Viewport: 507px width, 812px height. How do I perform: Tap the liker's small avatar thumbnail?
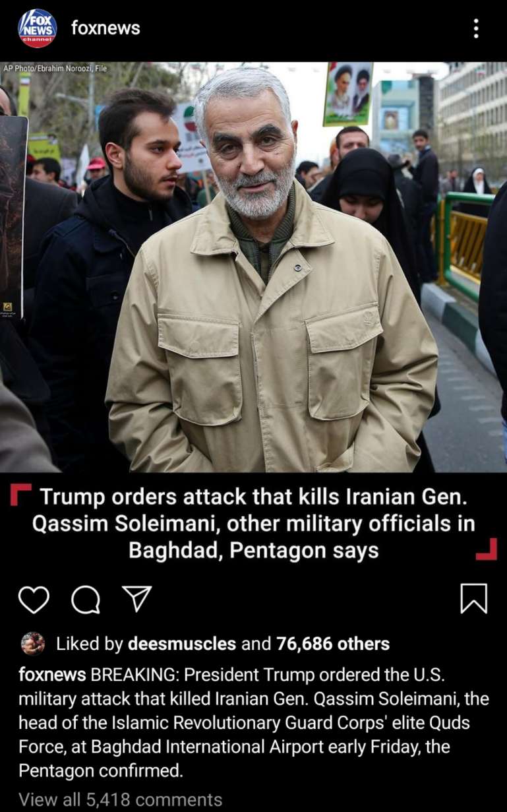33,643
